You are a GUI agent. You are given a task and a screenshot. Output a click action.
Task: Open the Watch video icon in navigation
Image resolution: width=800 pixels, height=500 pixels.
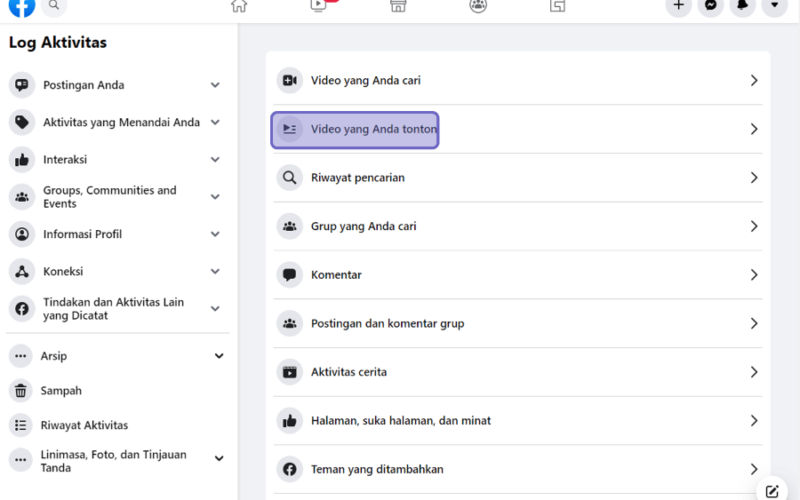pos(318,6)
